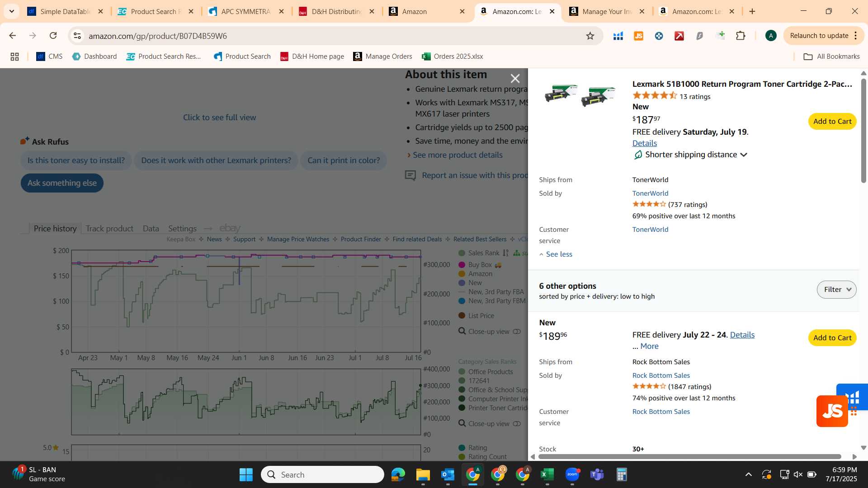Viewport: 868px width, 488px height.
Task: Open the red Adobe-style extension icon
Action: click(x=679, y=36)
